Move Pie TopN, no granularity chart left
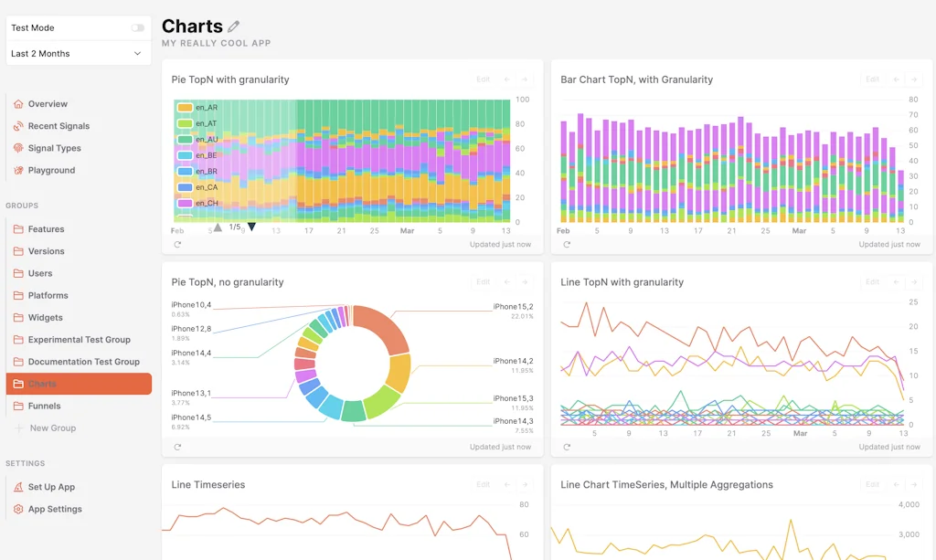The image size is (936, 560). pos(506,282)
